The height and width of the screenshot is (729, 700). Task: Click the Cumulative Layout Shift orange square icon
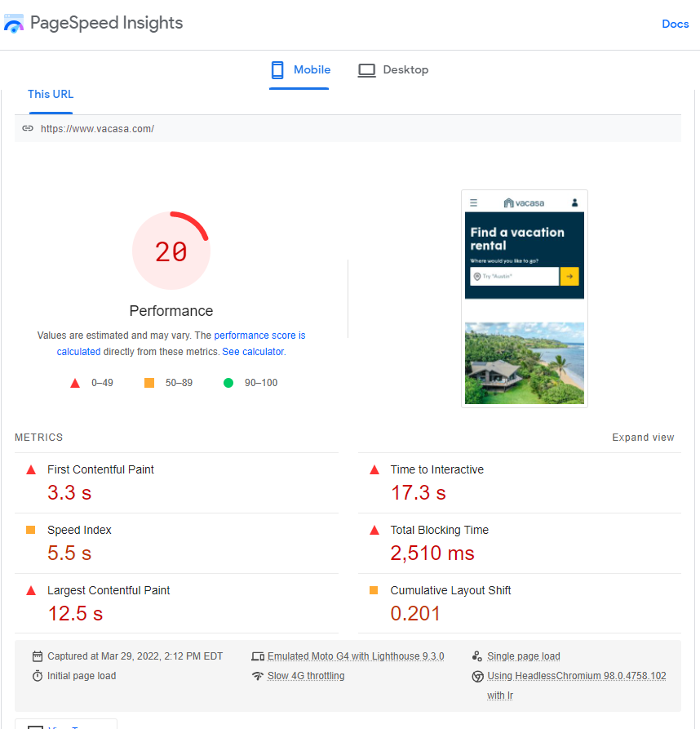click(x=374, y=590)
